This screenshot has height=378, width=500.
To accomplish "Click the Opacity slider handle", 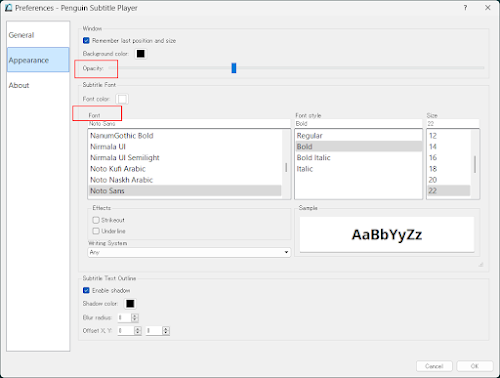I will point(234,68).
